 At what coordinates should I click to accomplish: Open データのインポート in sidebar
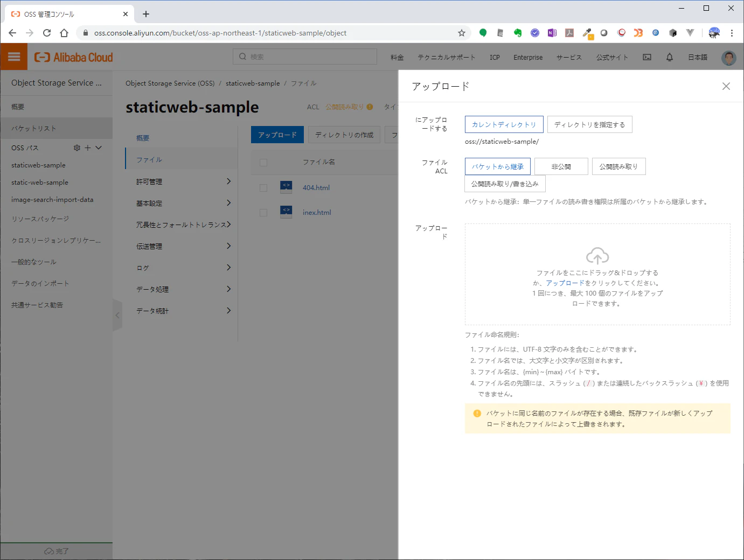(x=40, y=283)
